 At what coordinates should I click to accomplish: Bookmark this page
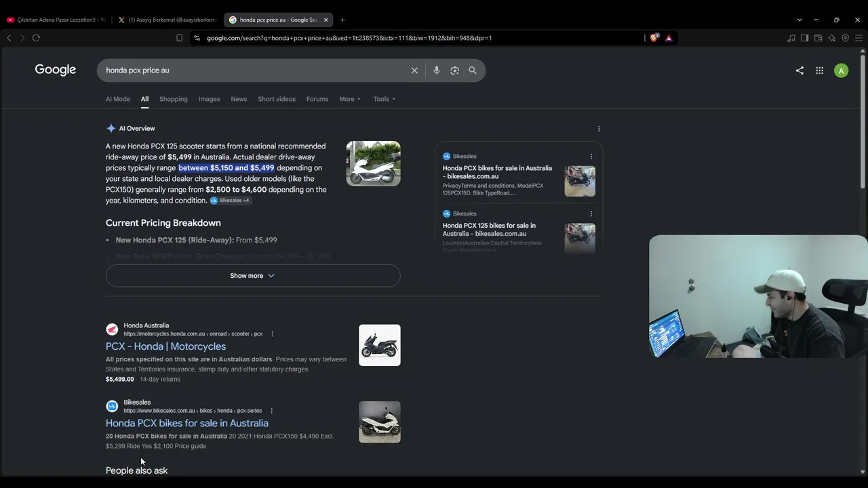pos(179,38)
